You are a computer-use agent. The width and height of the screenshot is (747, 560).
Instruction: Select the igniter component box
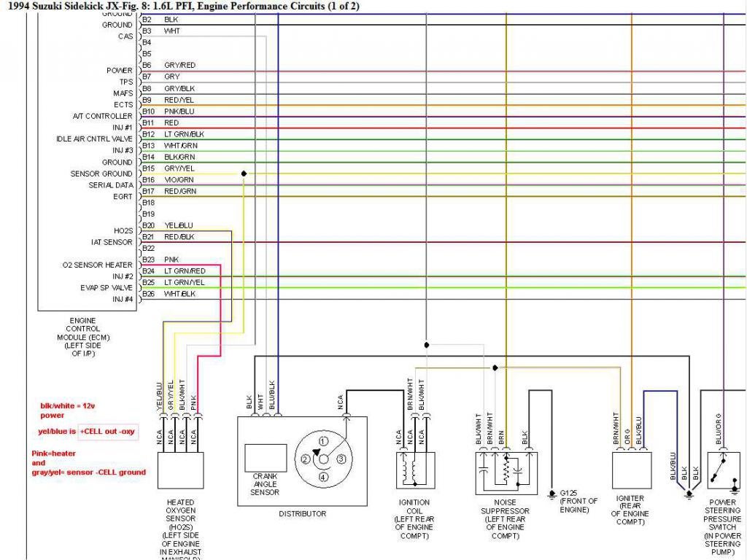pos(632,470)
